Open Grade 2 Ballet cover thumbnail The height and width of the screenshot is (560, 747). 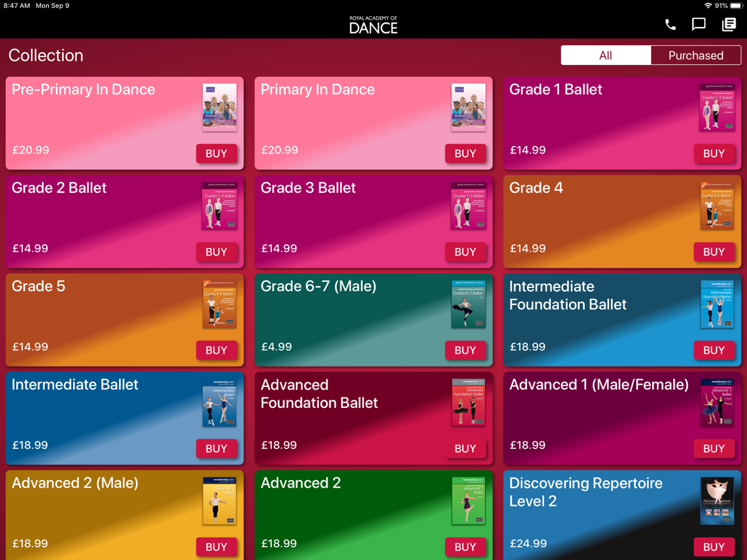coord(220,206)
